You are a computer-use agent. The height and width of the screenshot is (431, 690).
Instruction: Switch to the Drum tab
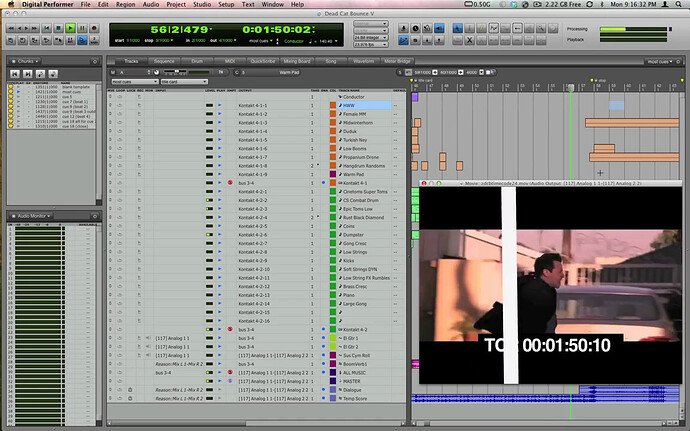197,61
